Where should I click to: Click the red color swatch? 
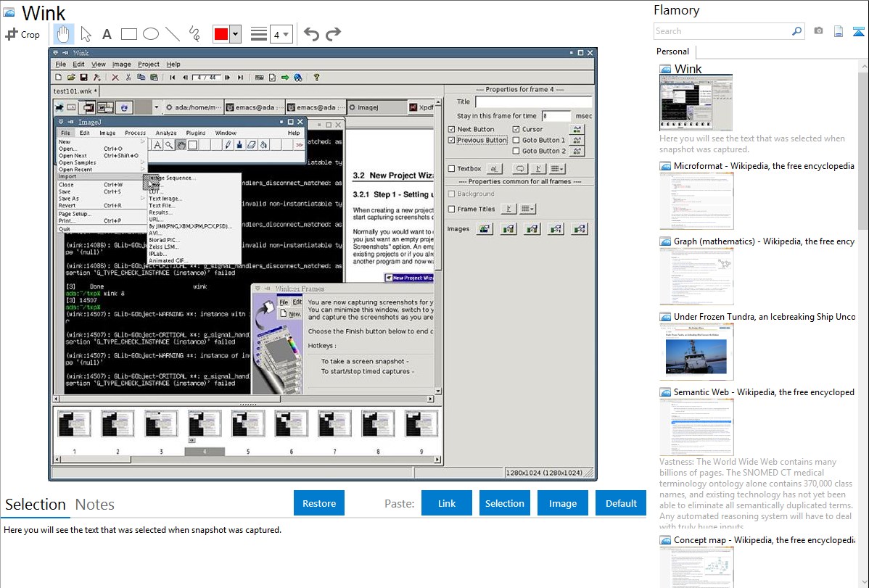[x=221, y=34]
